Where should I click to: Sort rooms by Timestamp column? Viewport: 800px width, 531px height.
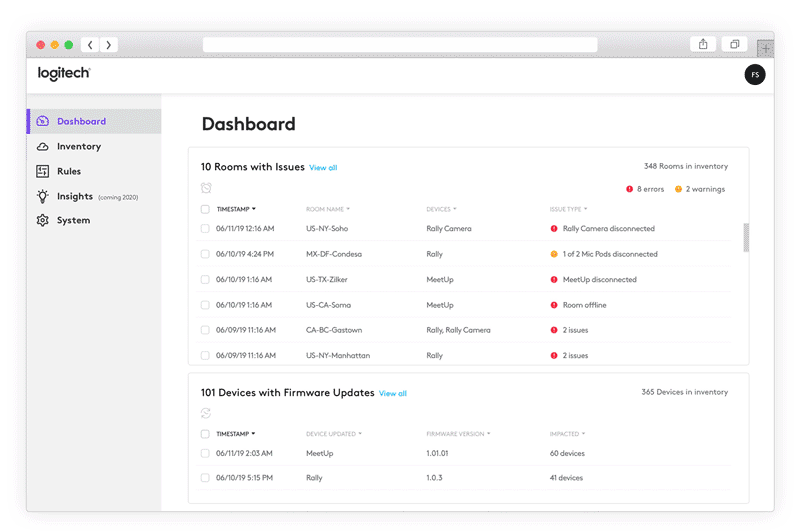[x=236, y=209]
